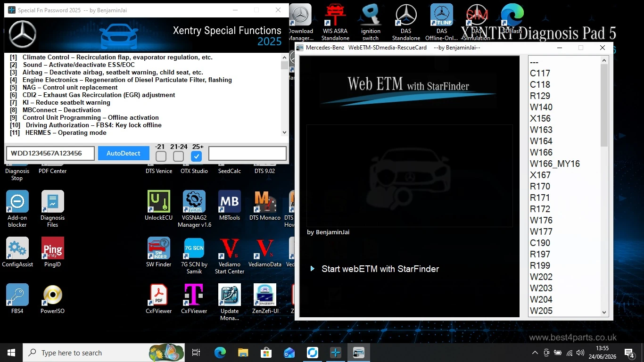
Task: Click the down arrow of the function list scrollbar
Action: coord(284,132)
